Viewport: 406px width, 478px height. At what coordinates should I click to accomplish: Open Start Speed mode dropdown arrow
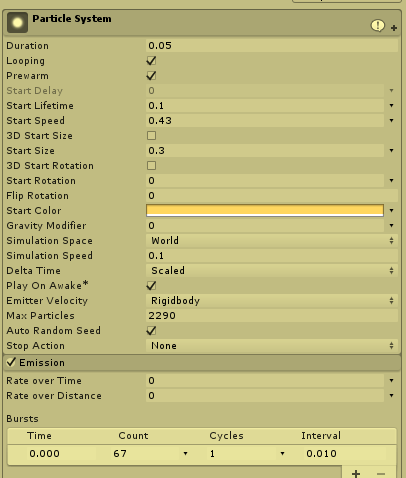point(392,121)
